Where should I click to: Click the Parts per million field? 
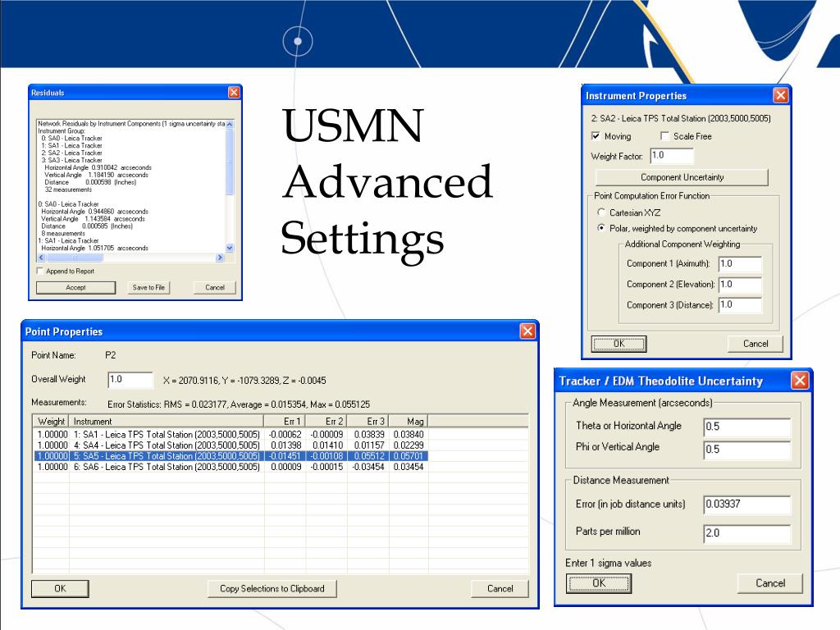(746, 533)
